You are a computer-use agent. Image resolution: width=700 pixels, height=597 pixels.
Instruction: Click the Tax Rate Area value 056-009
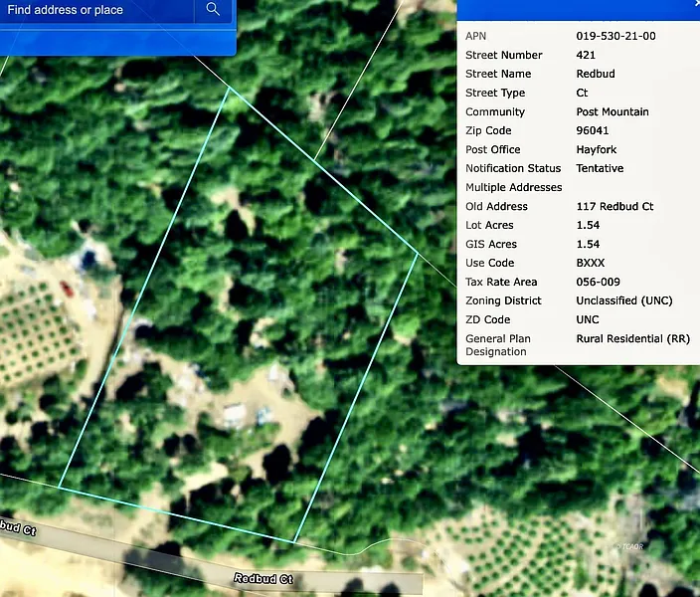coord(598,283)
